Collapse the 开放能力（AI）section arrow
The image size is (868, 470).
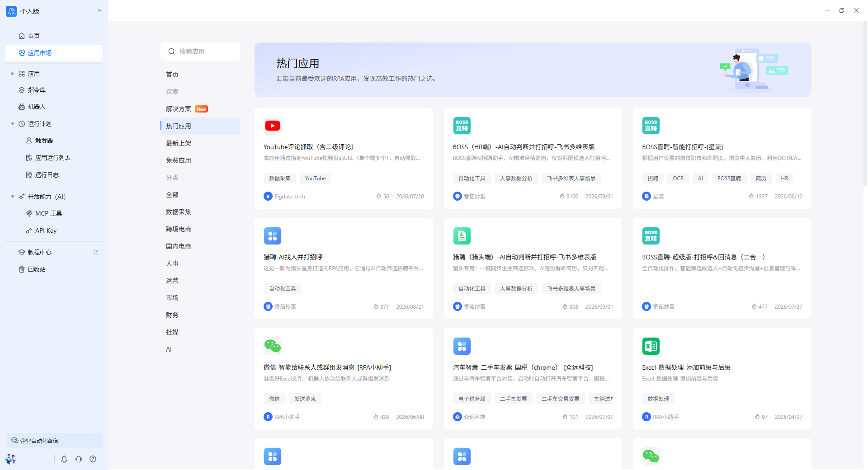pyautogui.click(x=13, y=197)
